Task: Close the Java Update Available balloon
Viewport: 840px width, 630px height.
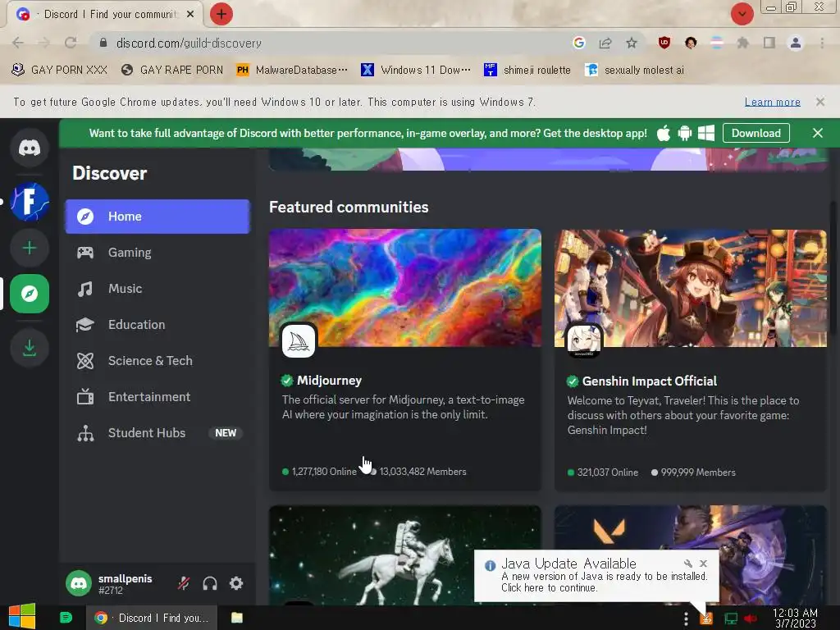Action: [x=703, y=564]
